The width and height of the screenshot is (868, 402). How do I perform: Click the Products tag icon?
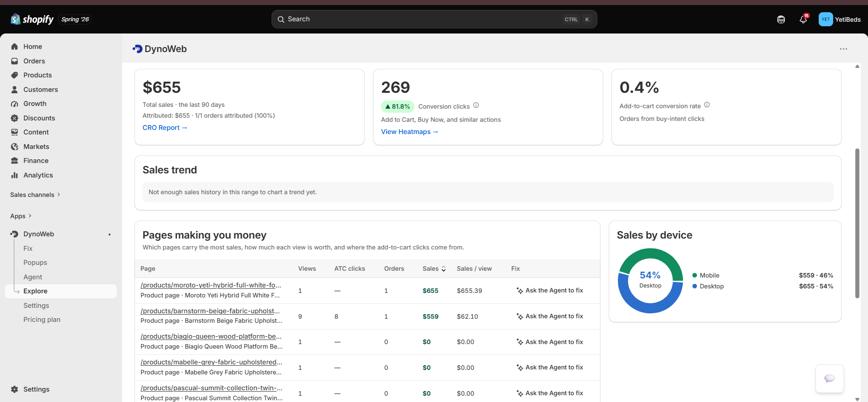pyautogui.click(x=14, y=75)
